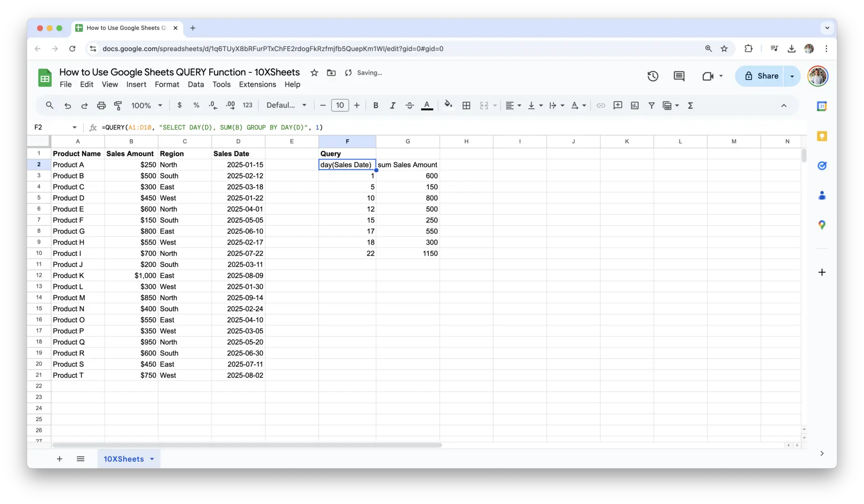Open the text color picker
Screen dimensions: 864x504
point(427,105)
